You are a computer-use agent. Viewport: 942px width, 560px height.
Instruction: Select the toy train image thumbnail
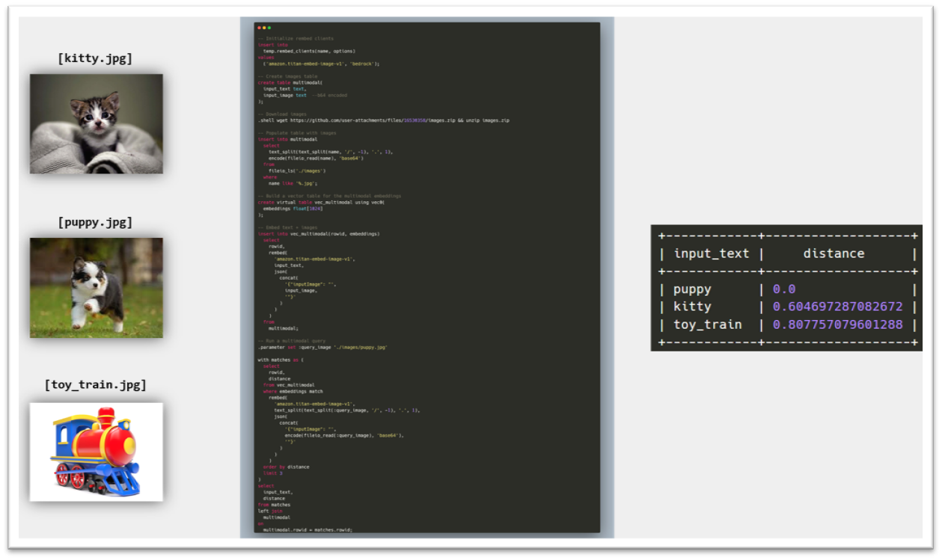click(x=96, y=452)
